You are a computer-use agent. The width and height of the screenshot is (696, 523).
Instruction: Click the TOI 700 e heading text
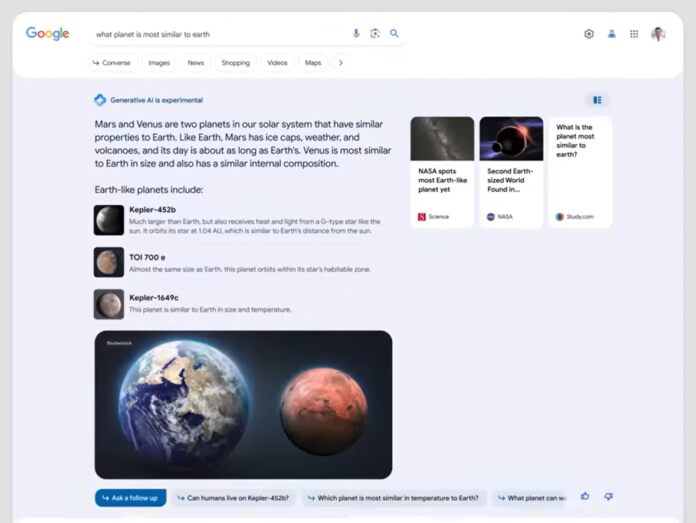pyautogui.click(x=147, y=257)
